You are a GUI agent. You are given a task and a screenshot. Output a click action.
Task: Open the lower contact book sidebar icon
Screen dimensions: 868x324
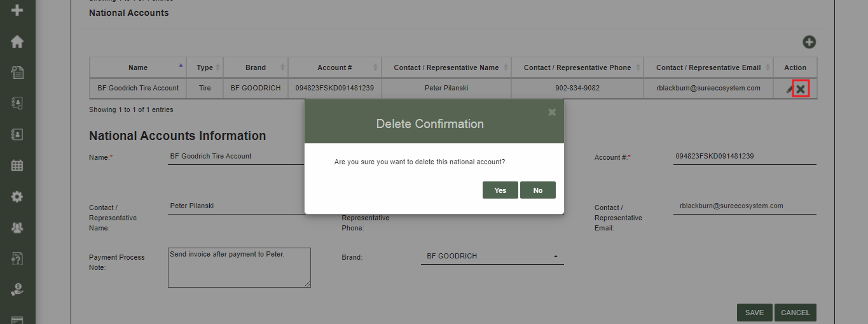pyautogui.click(x=17, y=134)
